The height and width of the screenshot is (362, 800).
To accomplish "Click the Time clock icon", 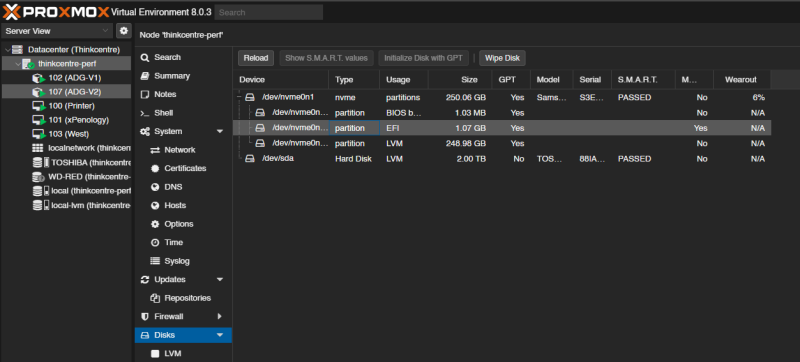I will tap(155, 242).
